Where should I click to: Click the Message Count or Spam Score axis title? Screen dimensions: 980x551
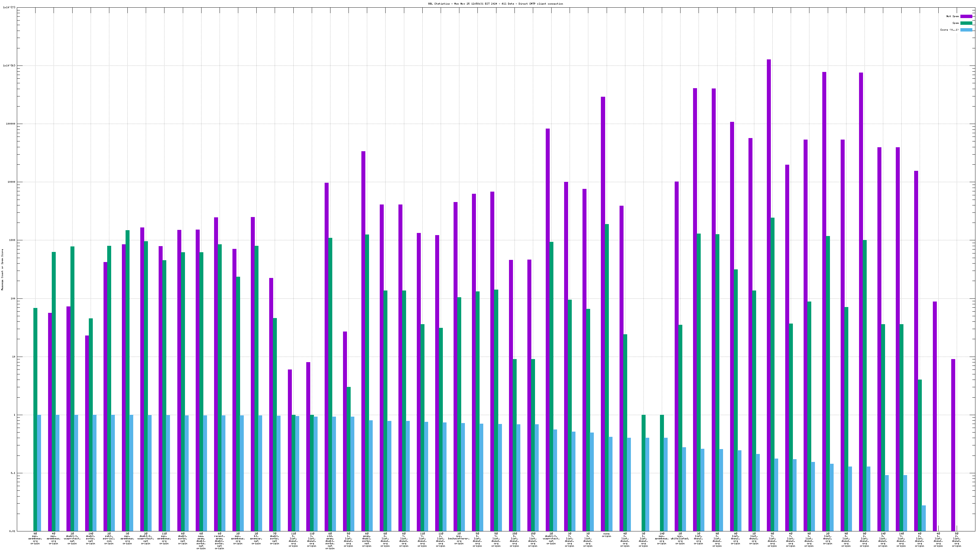click(2, 270)
